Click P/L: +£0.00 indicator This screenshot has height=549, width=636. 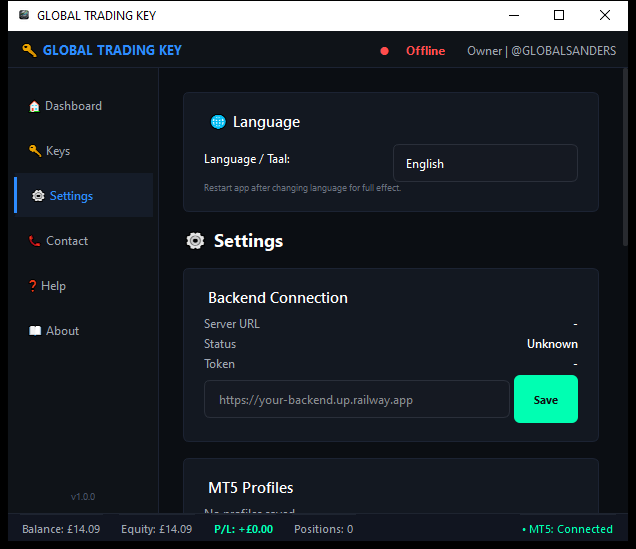coord(244,529)
